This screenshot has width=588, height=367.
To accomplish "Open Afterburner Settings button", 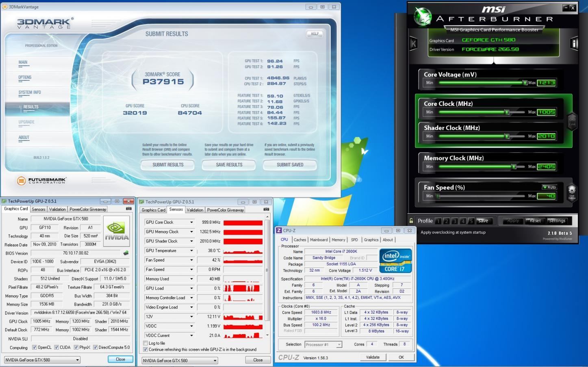I will tap(557, 221).
